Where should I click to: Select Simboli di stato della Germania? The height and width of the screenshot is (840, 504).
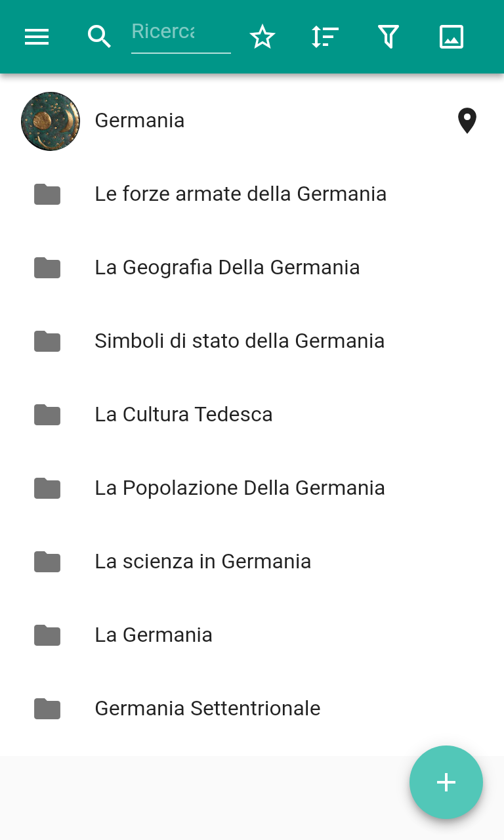point(240,341)
